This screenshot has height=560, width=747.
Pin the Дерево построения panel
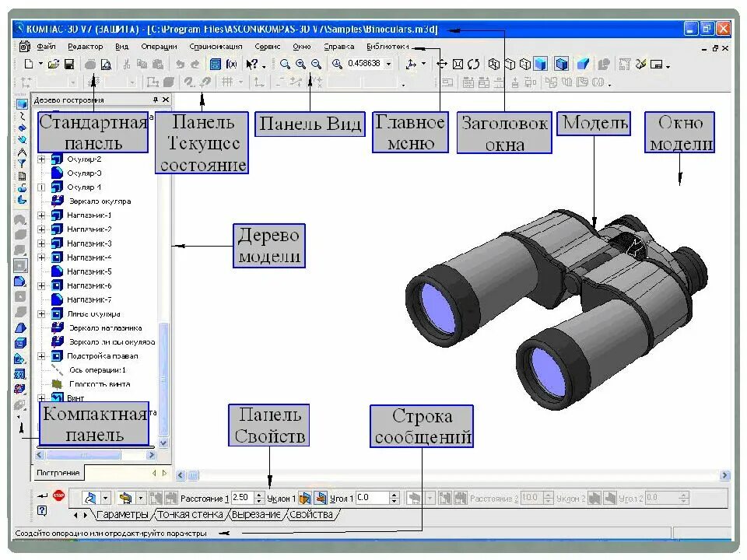pos(156,100)
